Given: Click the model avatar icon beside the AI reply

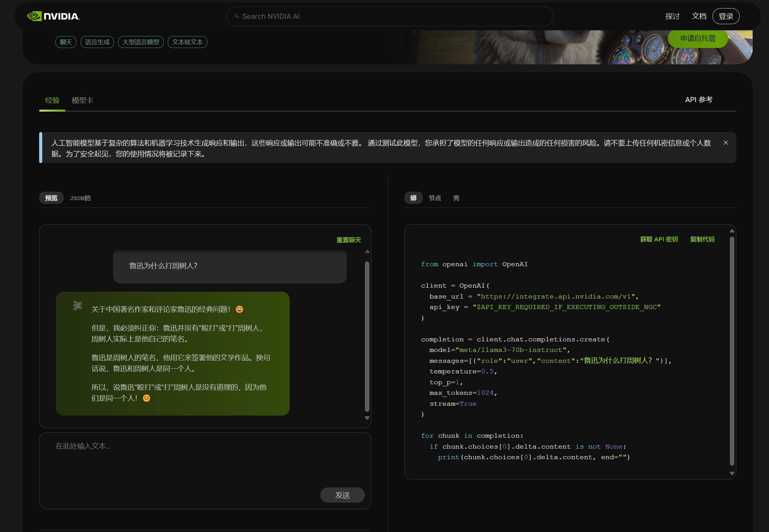Looking at the screenshot, I should click(x=78, y=306).
